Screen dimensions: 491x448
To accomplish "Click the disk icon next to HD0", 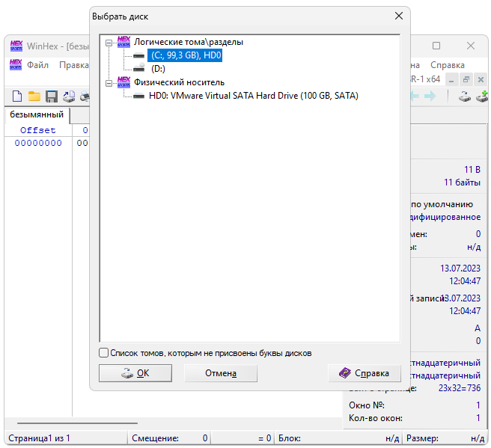I will coord(138,96).
